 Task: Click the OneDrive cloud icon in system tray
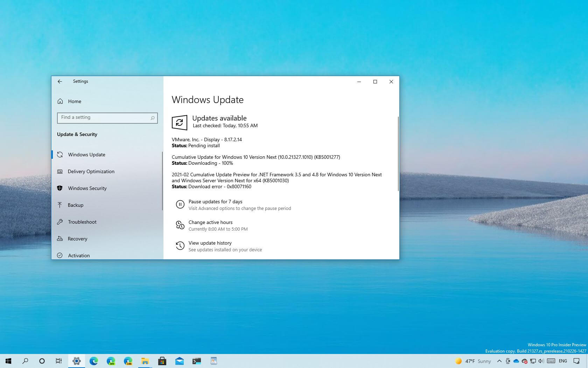tap(516, 361)
